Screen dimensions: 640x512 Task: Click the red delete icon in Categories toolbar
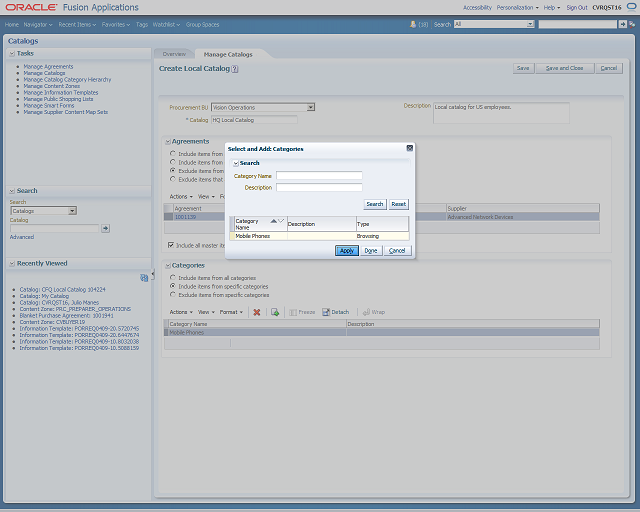point(257,312)
